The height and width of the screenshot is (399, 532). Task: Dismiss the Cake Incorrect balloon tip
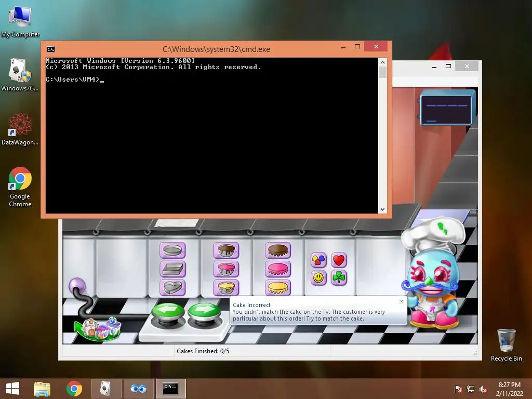[x=402, y=301]
